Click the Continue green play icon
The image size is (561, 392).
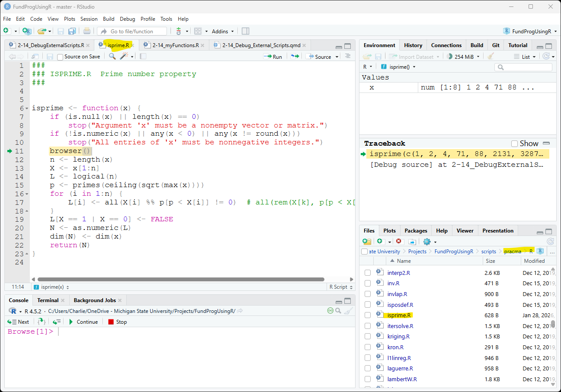(x=71, y=322)
